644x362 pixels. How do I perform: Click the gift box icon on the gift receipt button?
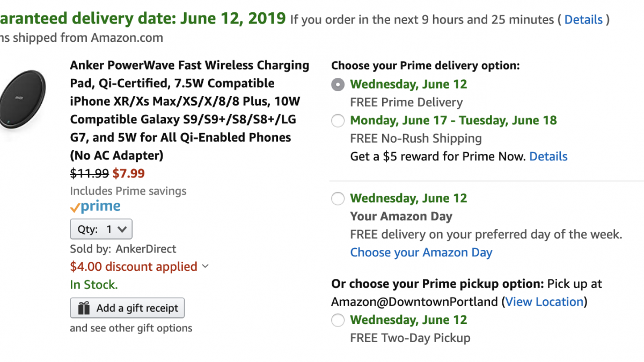[x=84, y=308]
